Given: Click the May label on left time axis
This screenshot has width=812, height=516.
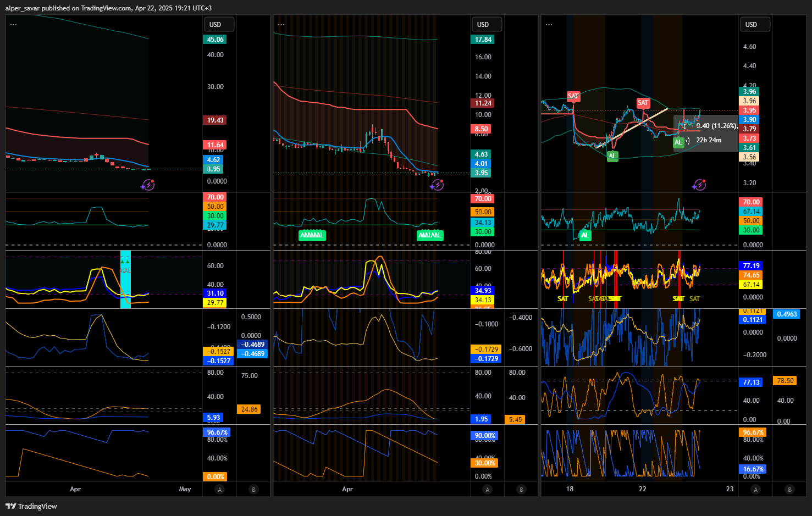Looking at the screenshot, I should coord(185,489).
